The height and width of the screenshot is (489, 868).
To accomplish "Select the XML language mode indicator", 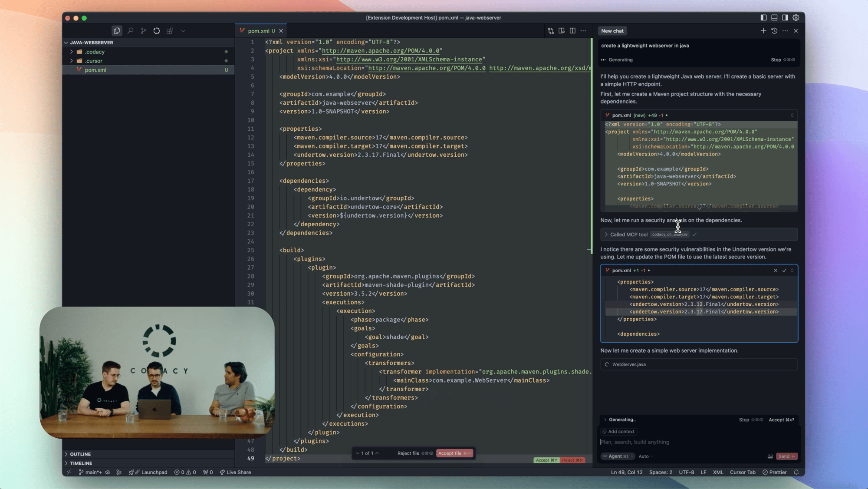I will [718, 472].
